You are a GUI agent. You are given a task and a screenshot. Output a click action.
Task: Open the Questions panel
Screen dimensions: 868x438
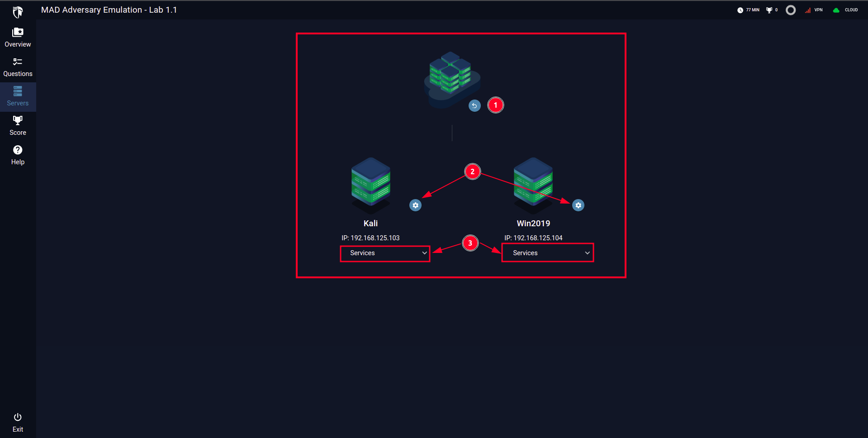[18, 66]
